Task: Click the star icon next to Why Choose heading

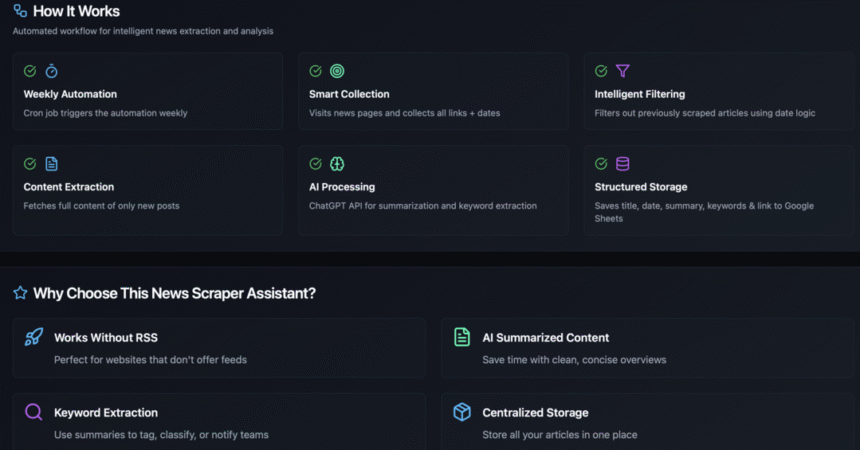Action: (20, 293)
